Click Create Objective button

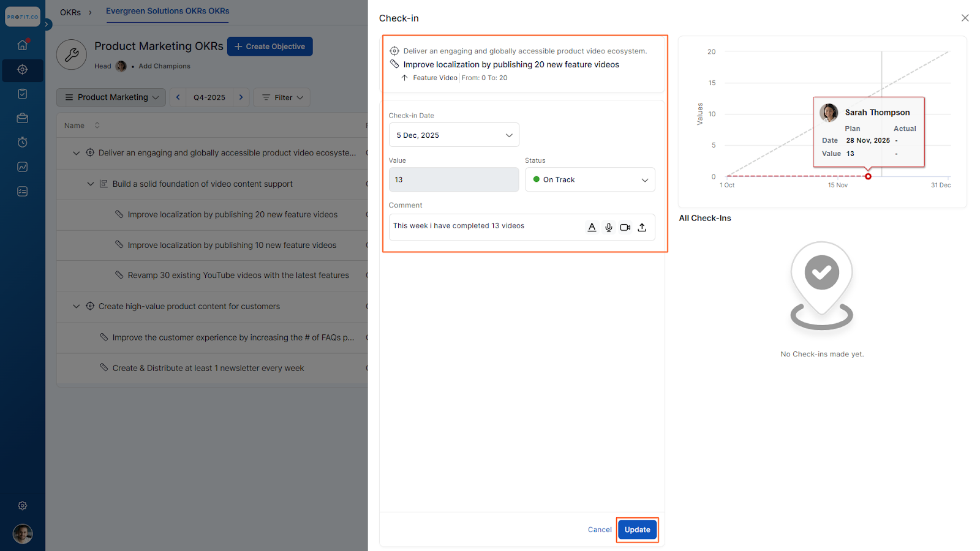point(270,47)
